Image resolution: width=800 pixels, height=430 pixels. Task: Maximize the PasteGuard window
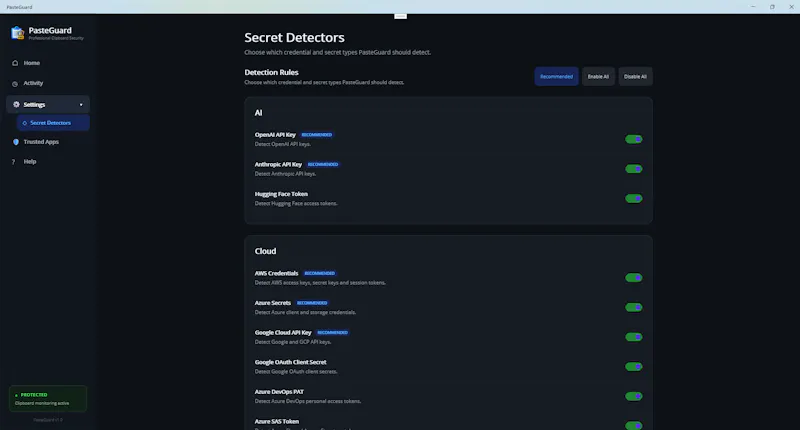point(772,7)
